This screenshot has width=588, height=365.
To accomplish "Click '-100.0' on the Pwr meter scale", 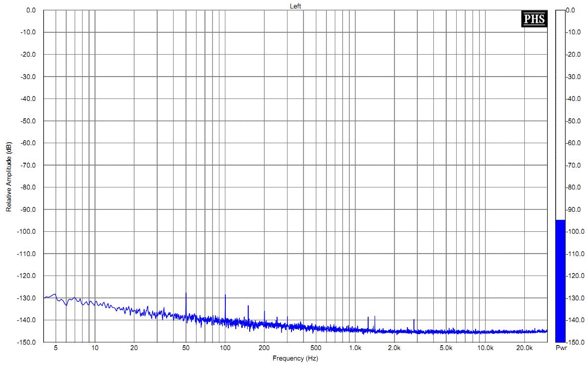I will point(575,232).
